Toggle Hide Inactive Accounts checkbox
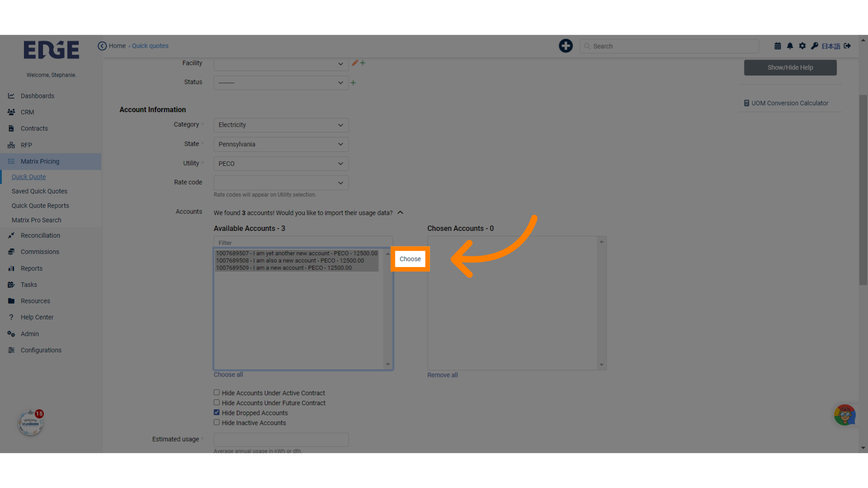868x488 pixels. [x=217, y=422]
